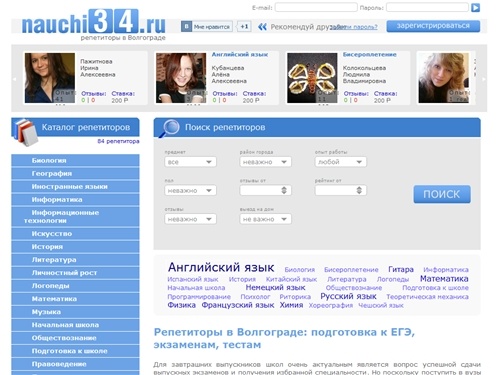The height and width of the screenshot is (375, 500).
Task: Open the 'отзывы' dropdown
Action: coord(190,219)
